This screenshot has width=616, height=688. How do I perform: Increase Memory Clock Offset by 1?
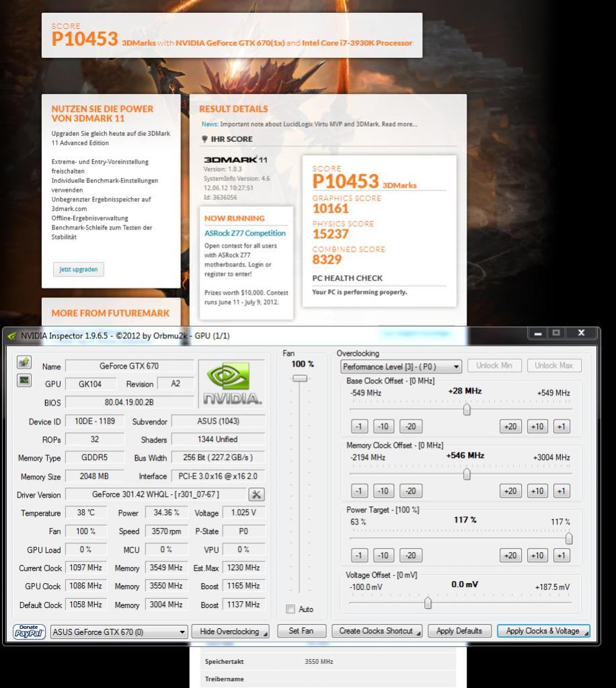point(562,491)
